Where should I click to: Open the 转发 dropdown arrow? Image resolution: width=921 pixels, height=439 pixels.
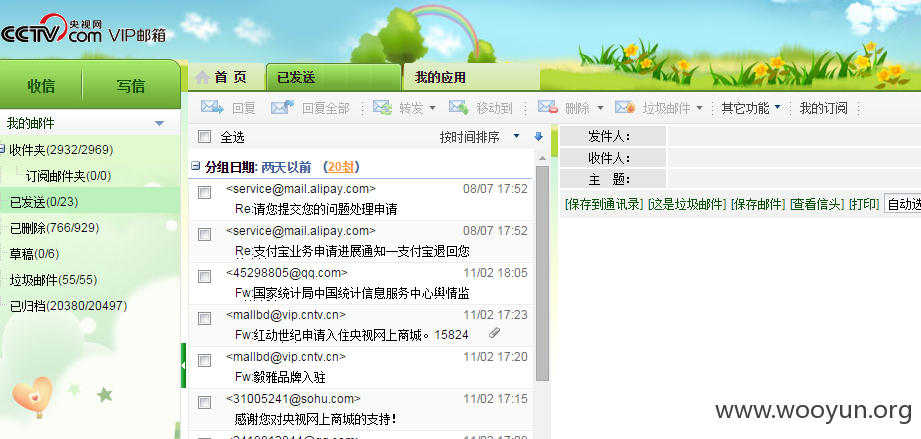click(433, 108)
